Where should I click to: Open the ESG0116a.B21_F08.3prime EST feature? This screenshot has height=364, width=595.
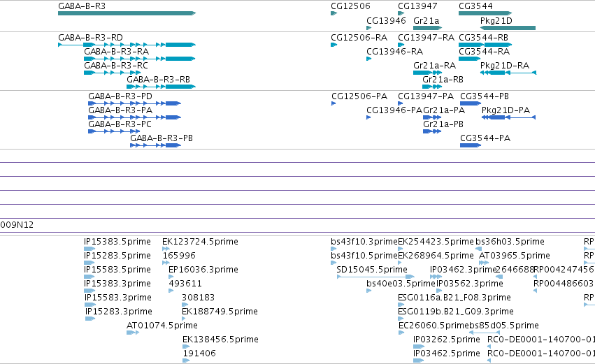(x=400, y=305)
